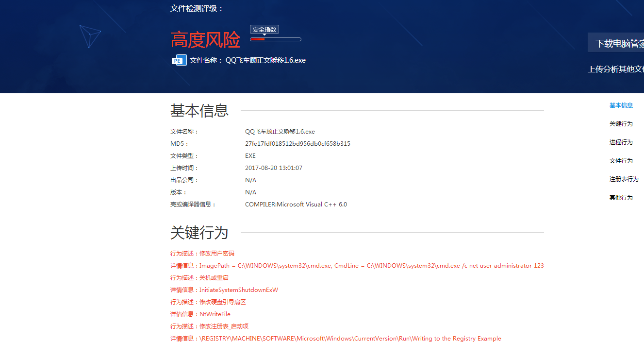Jump to 基本信息 in the side navigation
This screenshot has width=644, height=359.
point(621,105)
